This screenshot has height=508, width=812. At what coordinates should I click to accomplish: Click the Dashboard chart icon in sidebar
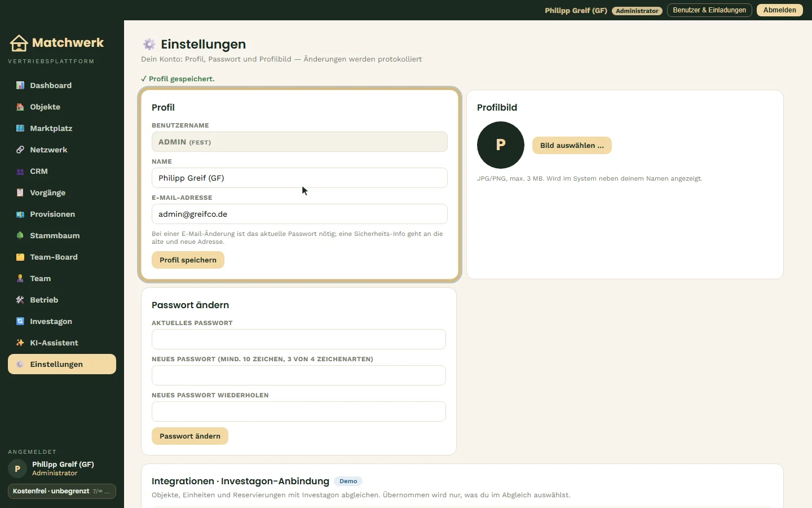(x=20, y=85)
